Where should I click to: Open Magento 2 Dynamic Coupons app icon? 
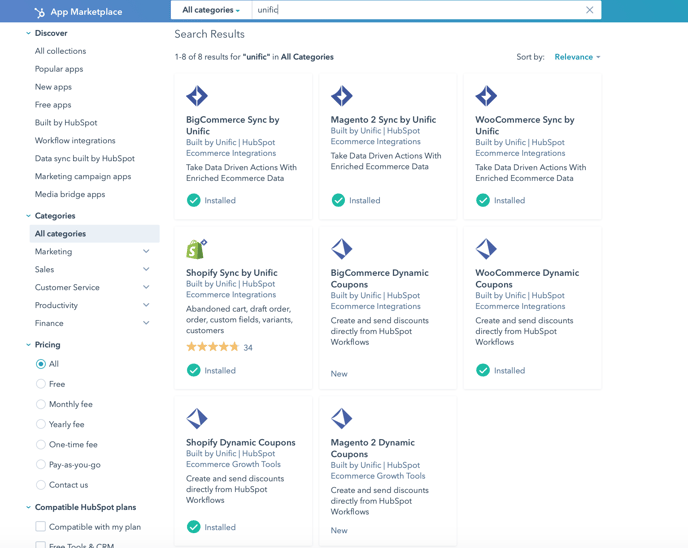point(341,419)
